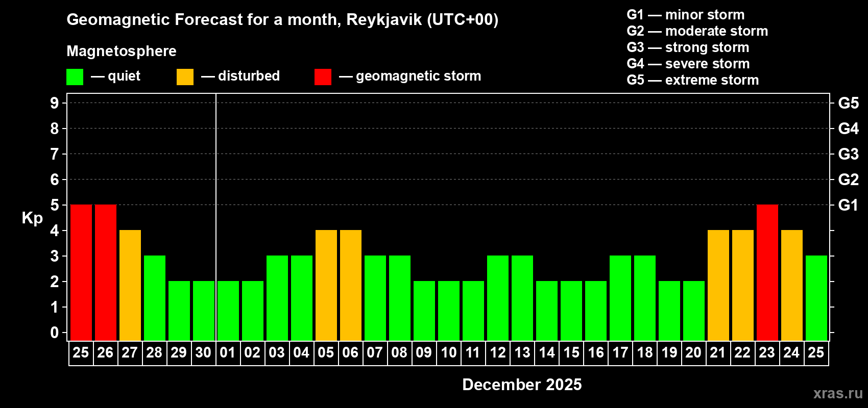Click the red geomagnetic storm legend swatch
The image size is (868, 408).
pyautogui.click(x=323, y=77)
